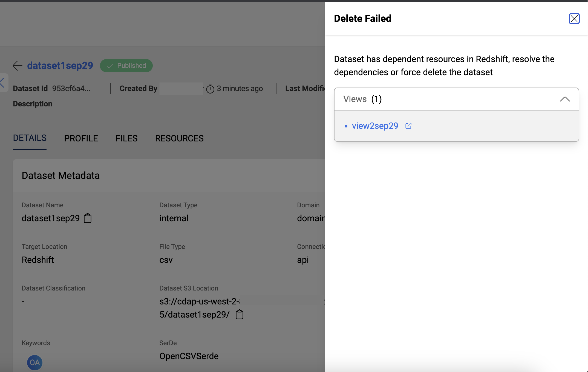Switch to the PROFILE tab
This screenshot has width=588, height=372.
(81, 138)
